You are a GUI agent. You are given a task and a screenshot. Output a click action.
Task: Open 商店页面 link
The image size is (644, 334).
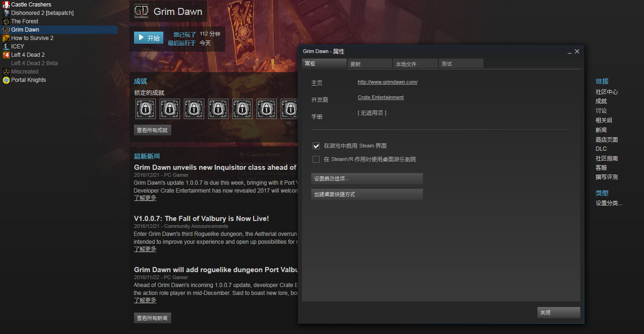click(x=607, y=140)
